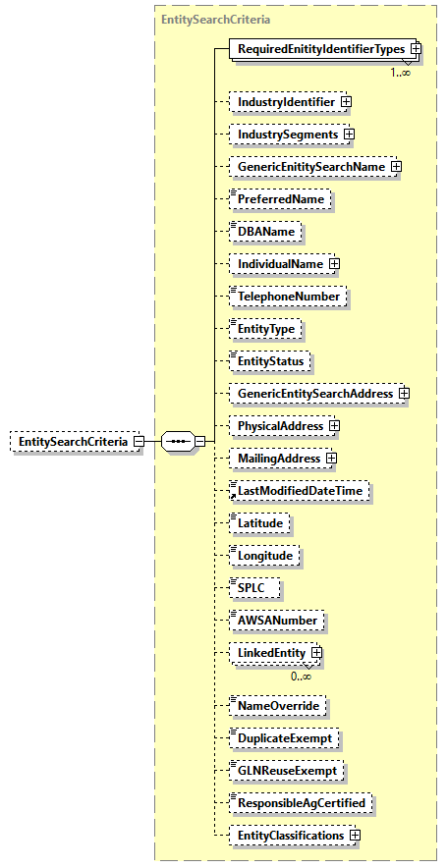Select the Latitude element
The image size is (447, 868).
pyautogui.click(x=259, y=523)
